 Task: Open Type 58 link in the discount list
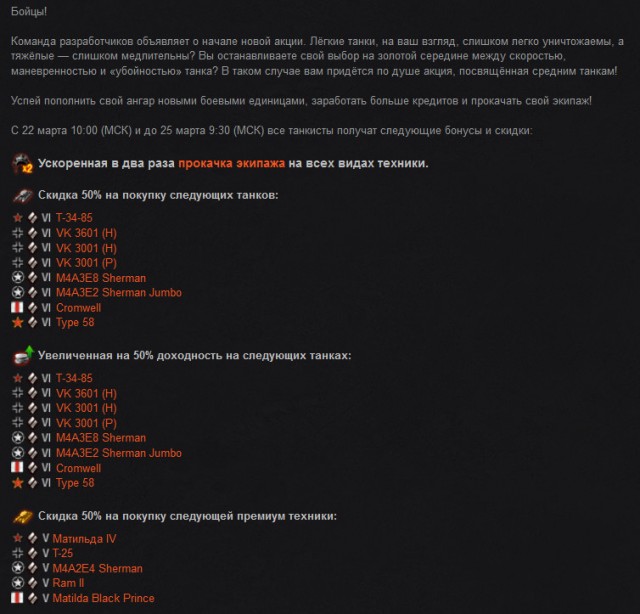[x=75, y=323]
